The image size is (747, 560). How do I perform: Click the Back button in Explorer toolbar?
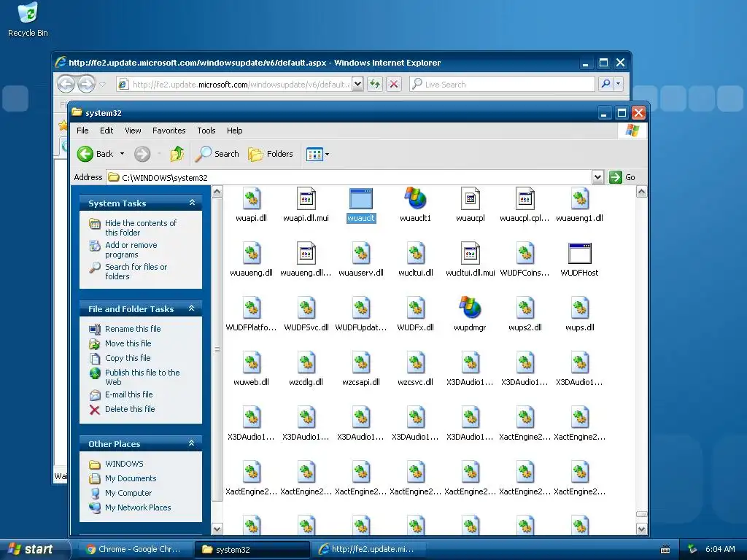click(x=96, y=154)
